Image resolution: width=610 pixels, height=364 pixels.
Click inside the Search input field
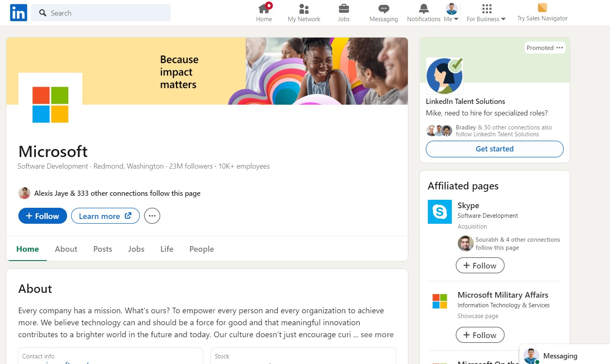click(101, 13)
